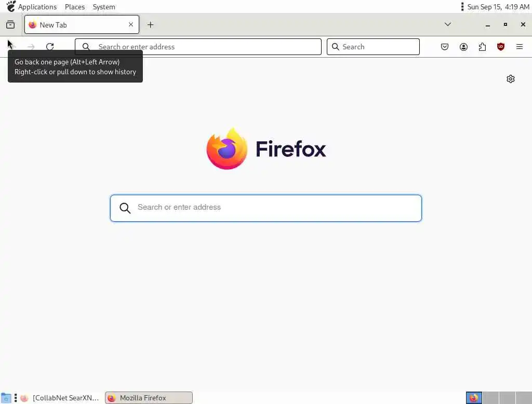Click show desktop icon in bottom panel
This screenshot has width=532, height=404.
point(6,398)
